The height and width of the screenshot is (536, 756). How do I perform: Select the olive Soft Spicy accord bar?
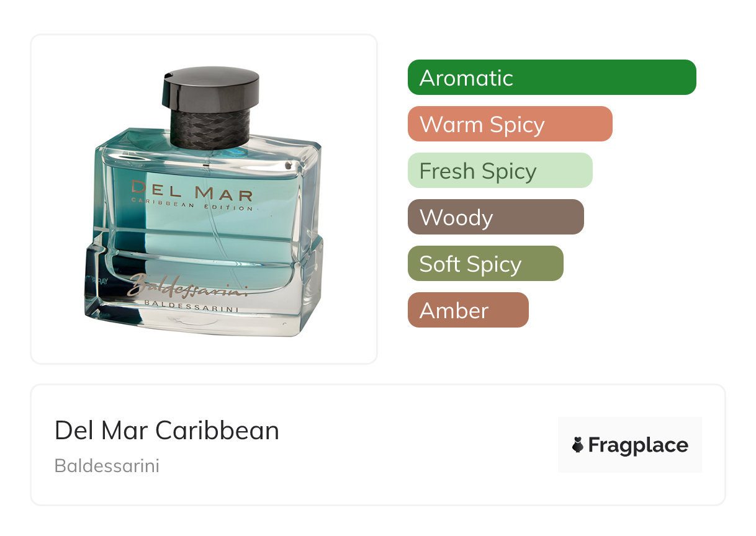485,264
